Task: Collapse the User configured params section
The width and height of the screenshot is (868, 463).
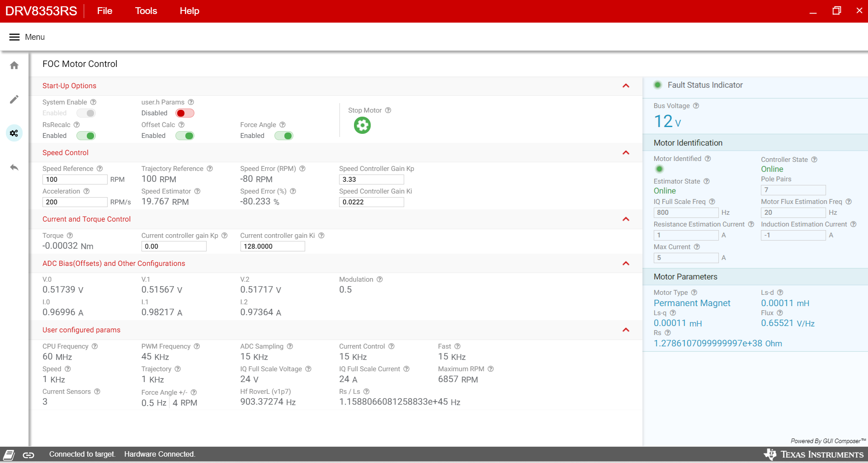Action: (626, 330)
